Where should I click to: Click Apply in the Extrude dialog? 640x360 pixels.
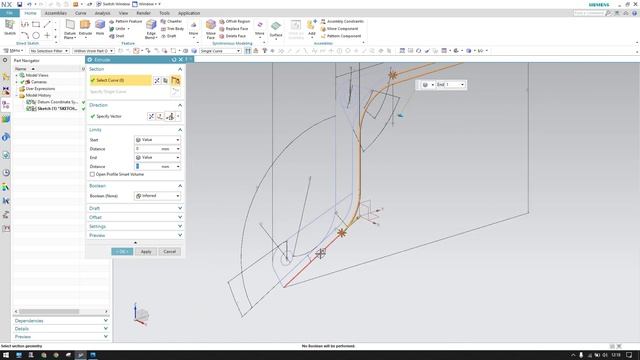coord(146,251)
